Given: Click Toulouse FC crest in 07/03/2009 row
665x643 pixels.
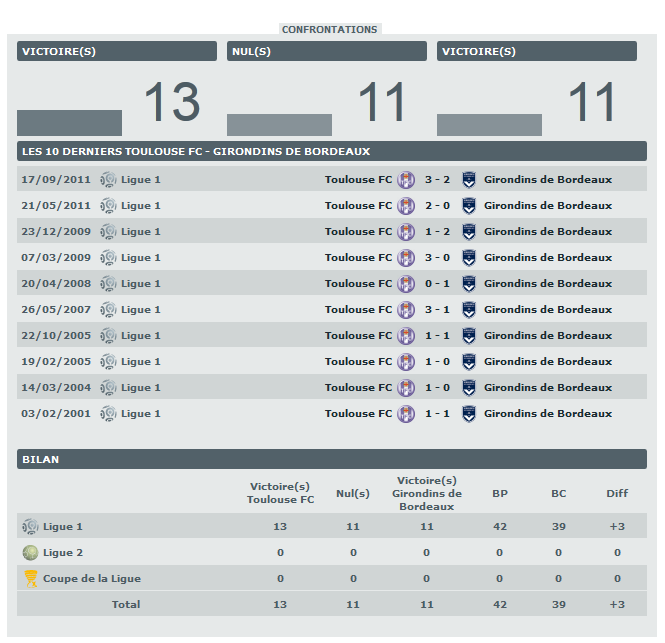Looking at the screenshot, I should [x=406, y=258].
